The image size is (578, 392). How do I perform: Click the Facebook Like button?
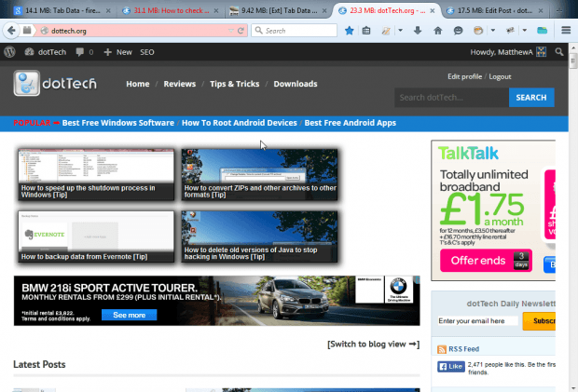(451, 367)
